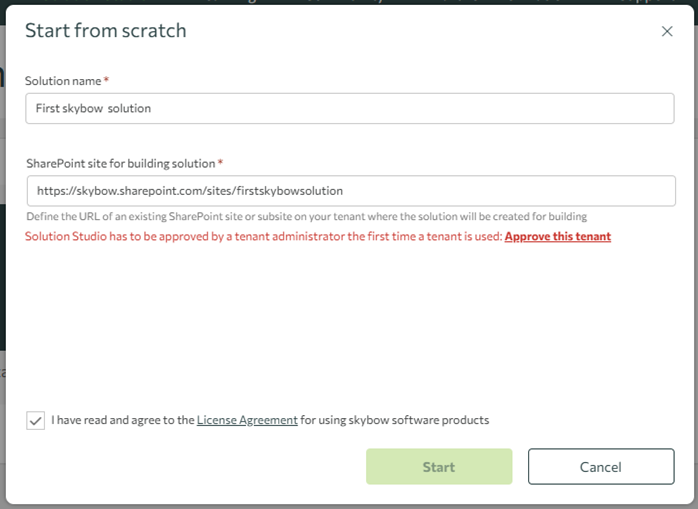The image size is (698, 509).
Task: Cancel the new solution dialog
Action: click(x=601, y=467)
